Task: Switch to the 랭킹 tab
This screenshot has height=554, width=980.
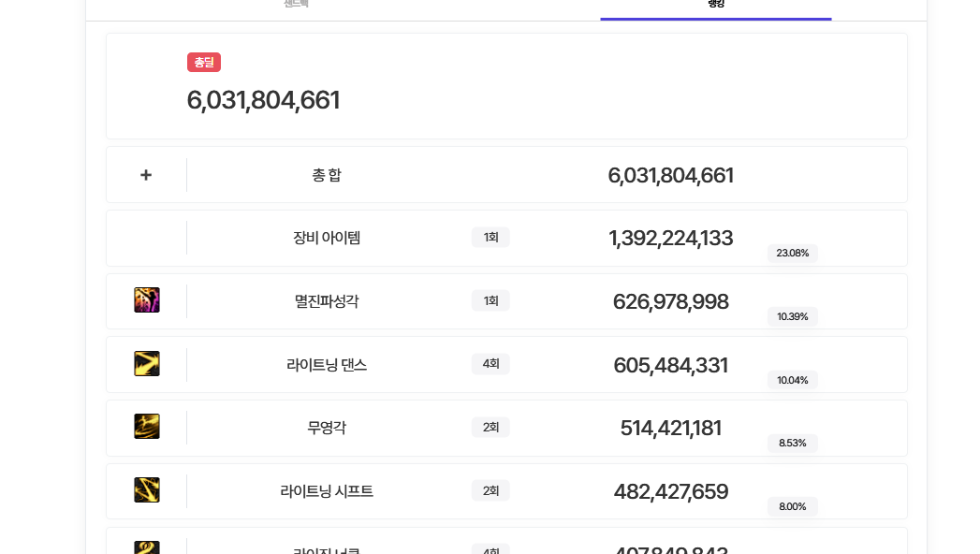Action: click(716, 5)
